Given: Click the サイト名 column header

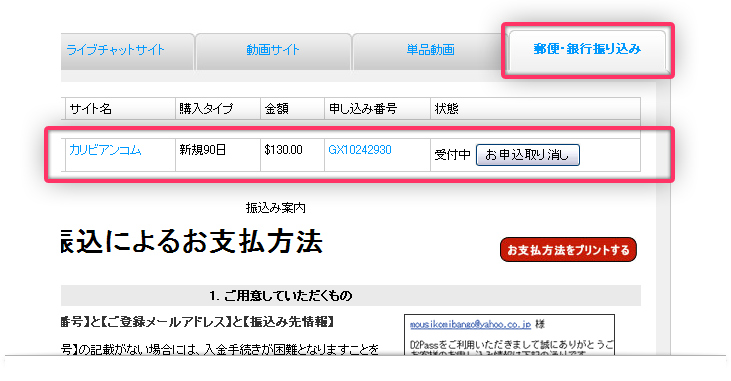Looking at the screenshot, I should [x=120, y=109].
